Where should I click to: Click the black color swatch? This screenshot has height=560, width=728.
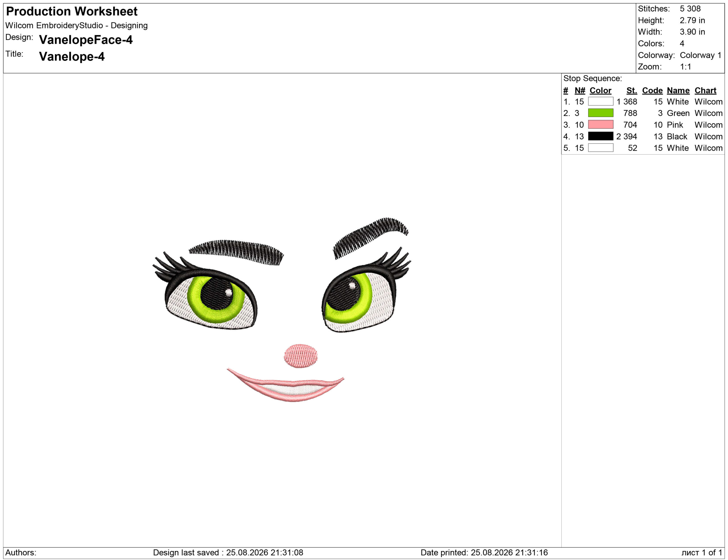click(x=600, y=136)
